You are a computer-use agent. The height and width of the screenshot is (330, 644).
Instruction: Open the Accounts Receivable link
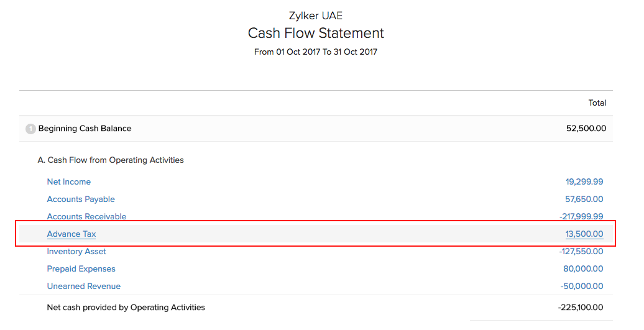coord(86,216)
